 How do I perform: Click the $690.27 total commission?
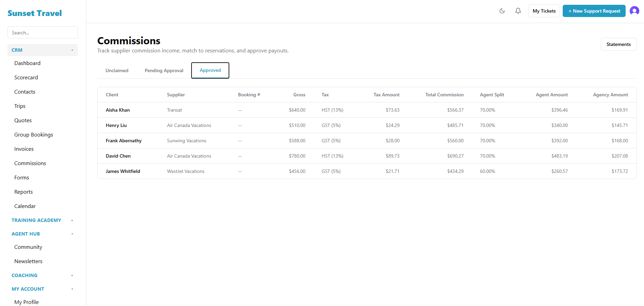(x=455, y=156)
